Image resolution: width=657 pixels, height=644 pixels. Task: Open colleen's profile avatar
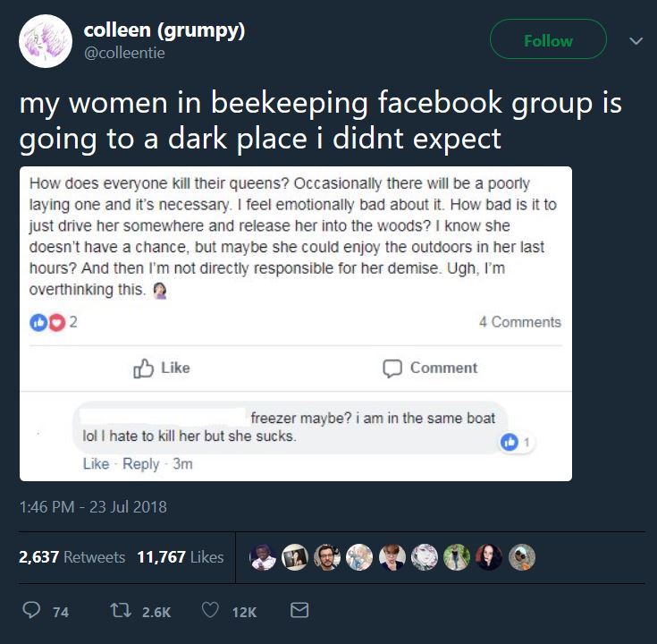point(45,41)
